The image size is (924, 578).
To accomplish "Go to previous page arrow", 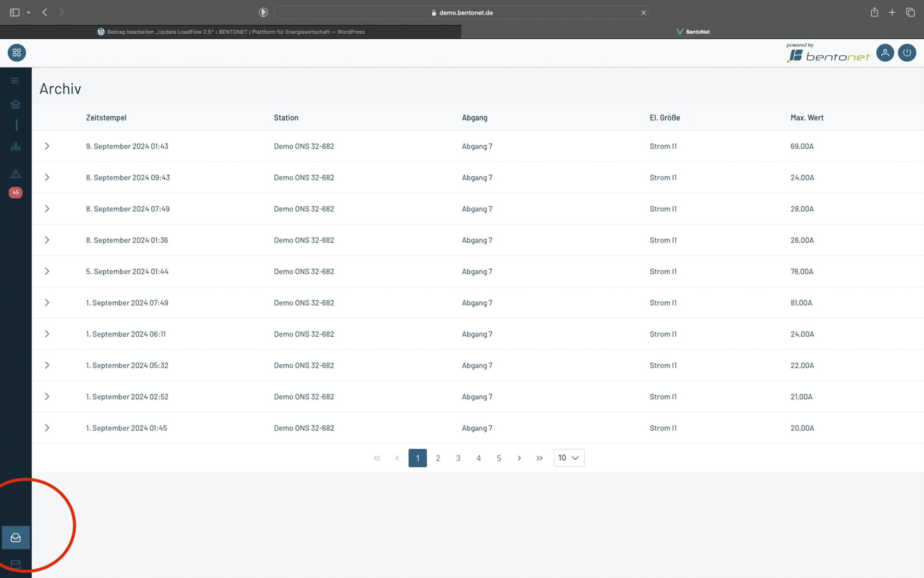I will [x=397, y=458].
